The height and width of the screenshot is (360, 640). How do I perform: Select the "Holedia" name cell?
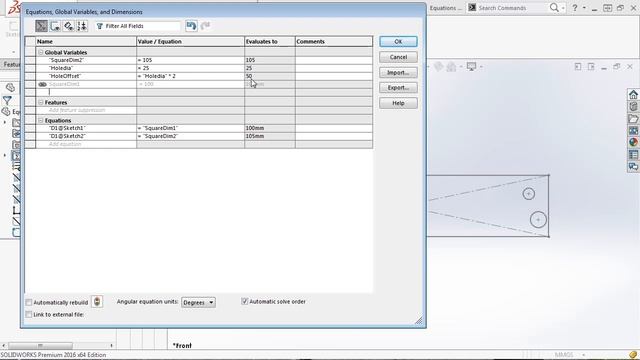click(86, 68)
